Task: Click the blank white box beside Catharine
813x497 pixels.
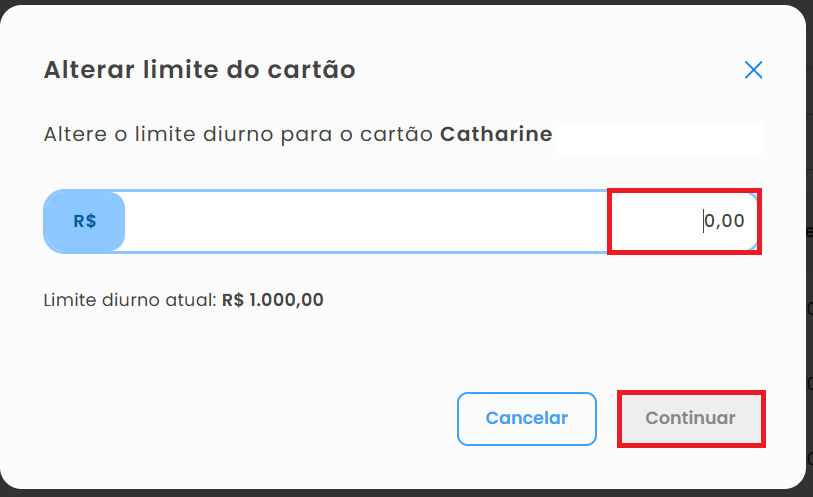Action: 660,138
